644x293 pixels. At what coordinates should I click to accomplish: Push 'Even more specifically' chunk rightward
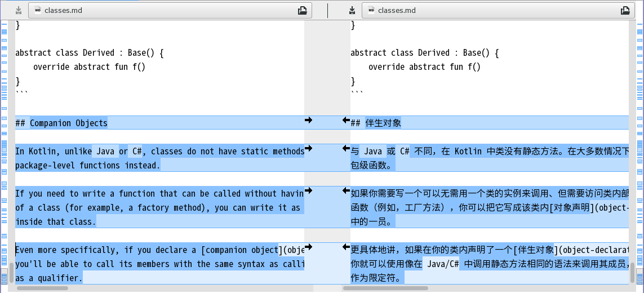click(x=308, y=247)
